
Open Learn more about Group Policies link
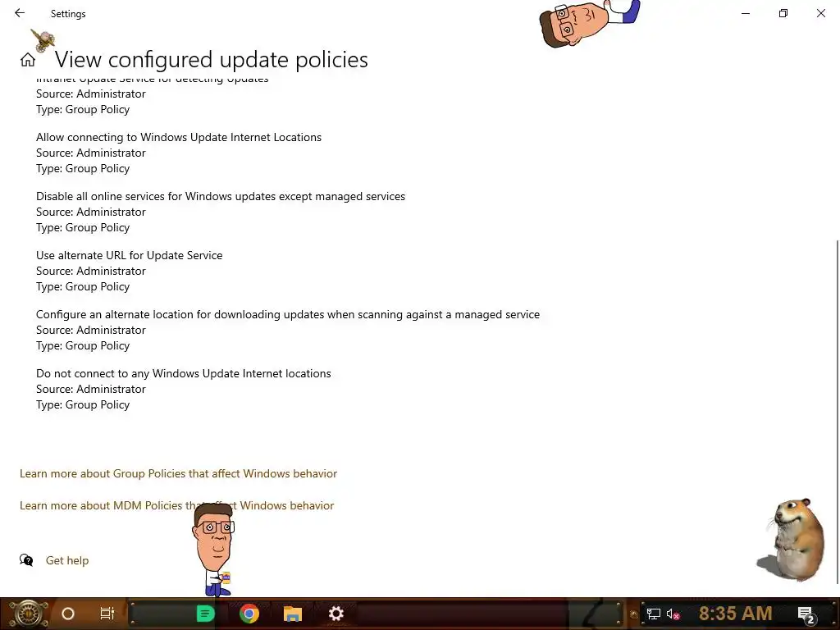click(178, 473)
